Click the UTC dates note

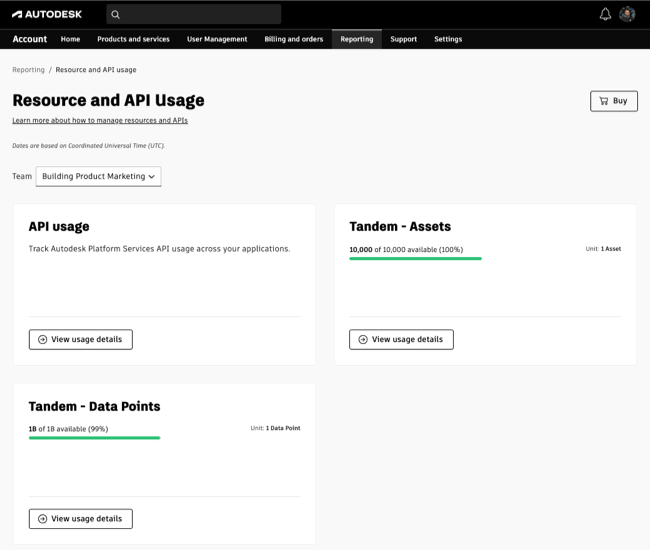88,145
